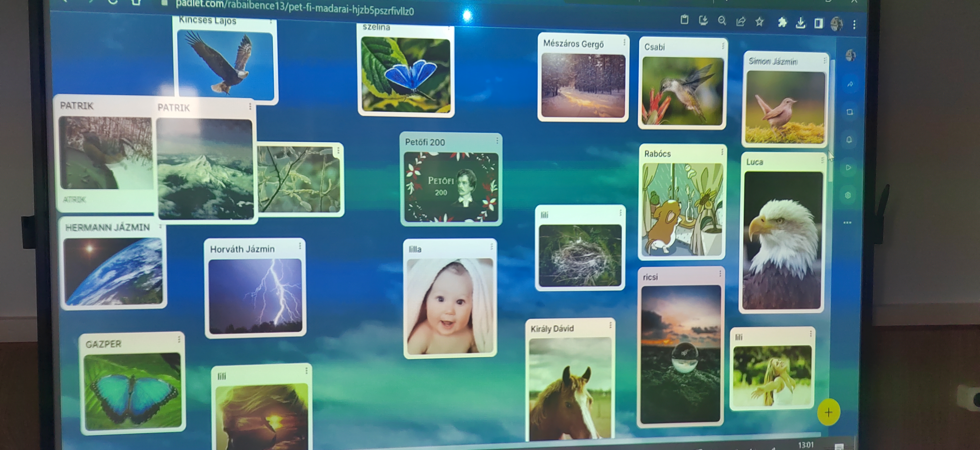Click the Remake icon in the Padlet sidebar
This screenshot has height=450, width=980.
(x=849, y=112)
